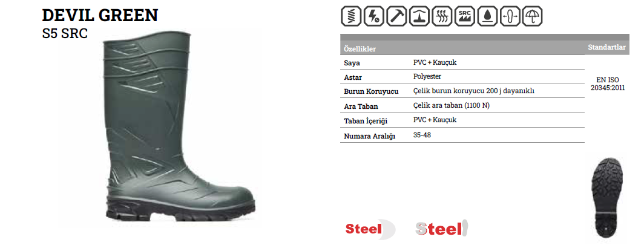The image size is (644, 248).
Task: Click the wide-fit footprint arrows icon
Action: [510, 16]
